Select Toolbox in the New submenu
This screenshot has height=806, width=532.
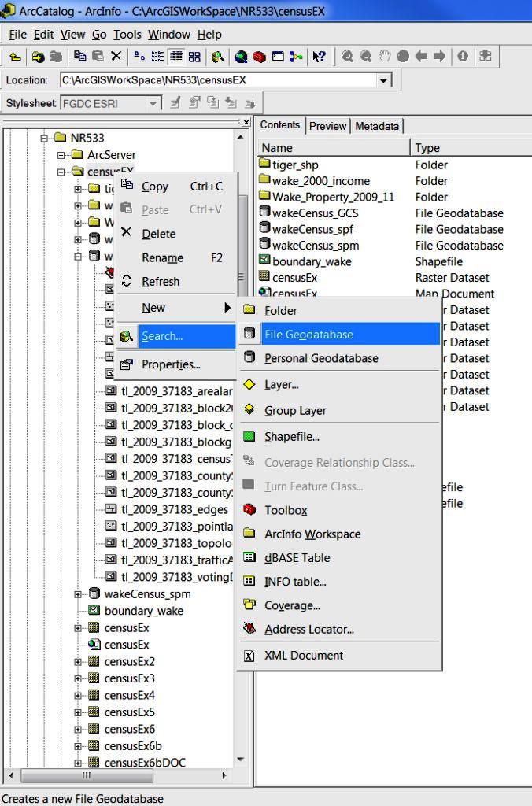pos(340,510)
